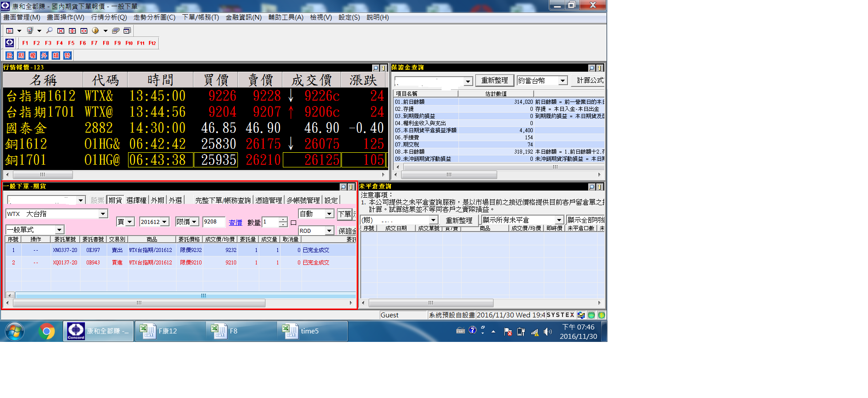
Task: Open Chrome from the Windows taskbar
Action: (47, 331)
